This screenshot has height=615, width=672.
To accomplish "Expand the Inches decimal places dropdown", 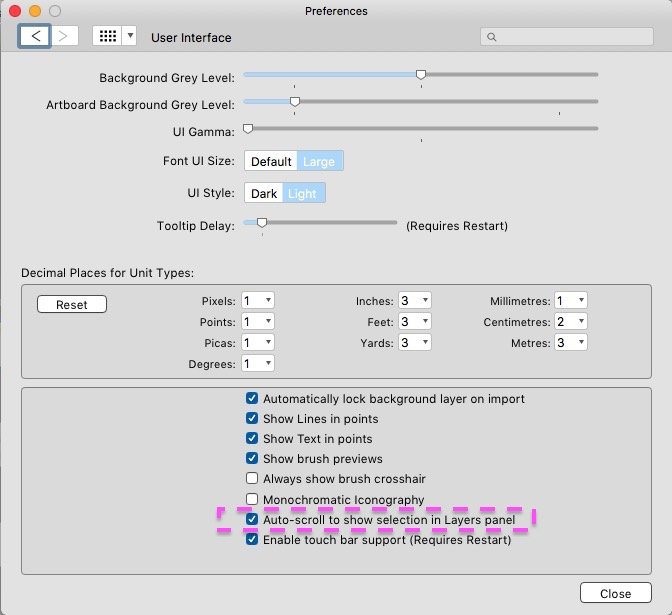I will pyautogui.click(x=415, y=301).
